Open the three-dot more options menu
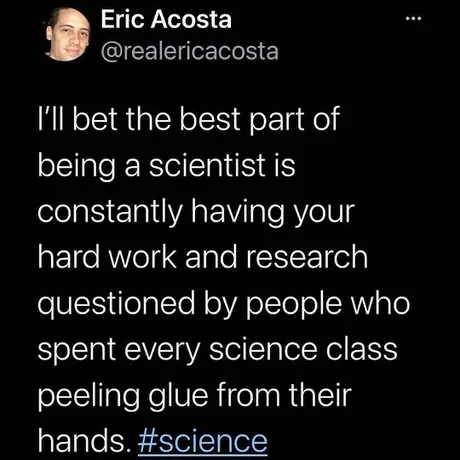The height and width of the screenshot is (460, 460). (x=414, y=19)
